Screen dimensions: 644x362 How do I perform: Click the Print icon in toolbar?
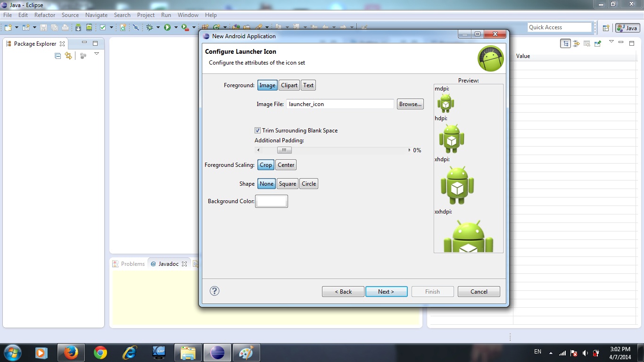point(65,27)
